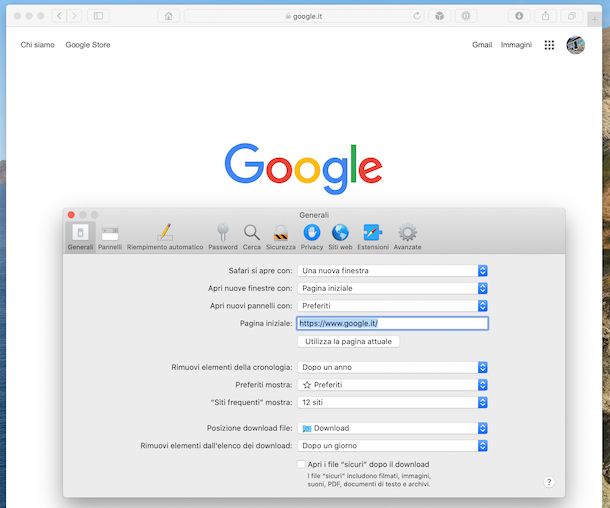Open the Pannelli preferences tab
The image size is (610, 508).
click(x=110, y=237)
